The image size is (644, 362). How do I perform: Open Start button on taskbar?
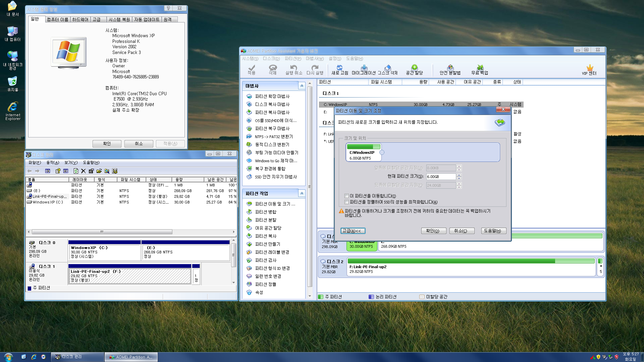tap(9, 357)
